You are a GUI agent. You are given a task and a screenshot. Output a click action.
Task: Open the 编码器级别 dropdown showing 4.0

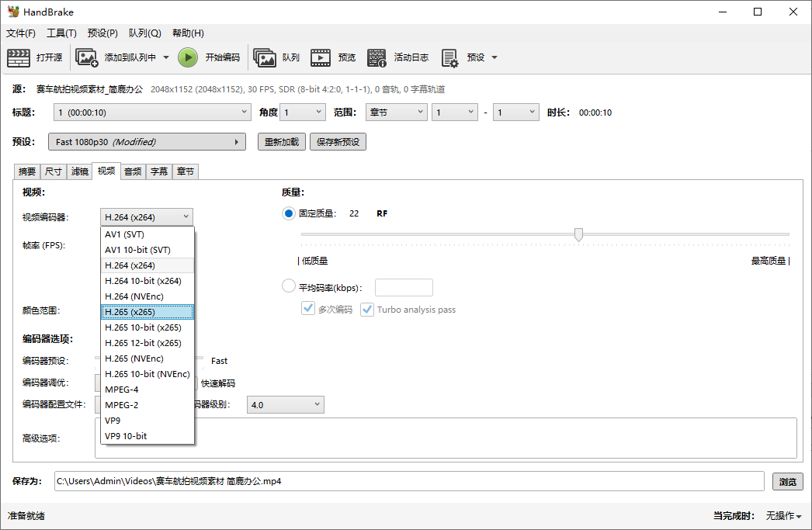tap(283, 404)
